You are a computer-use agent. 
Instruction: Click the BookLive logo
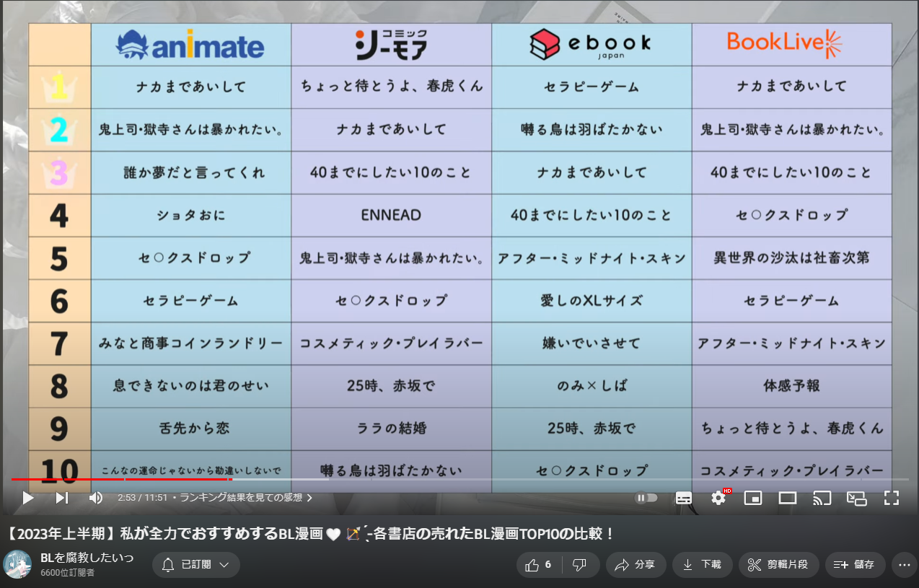point(784,44)
